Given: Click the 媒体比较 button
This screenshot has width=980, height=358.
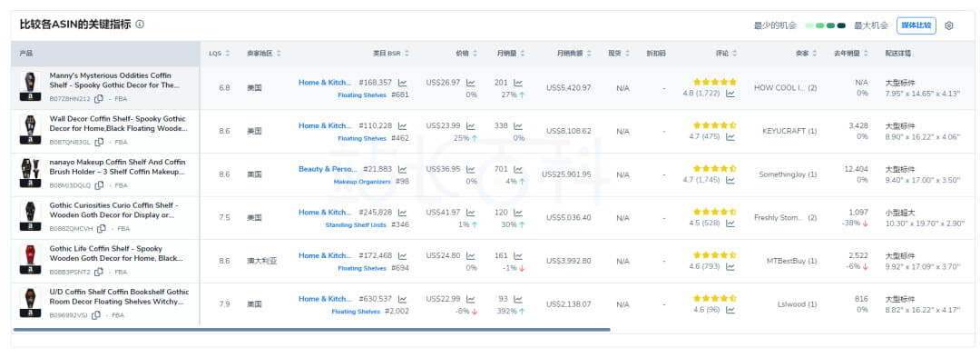Looking at the screenshot, I should tap(916, 25).
